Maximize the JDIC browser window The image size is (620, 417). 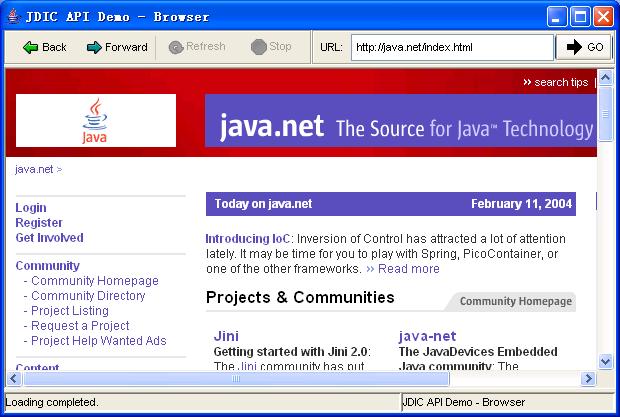[x=580, y=17]
